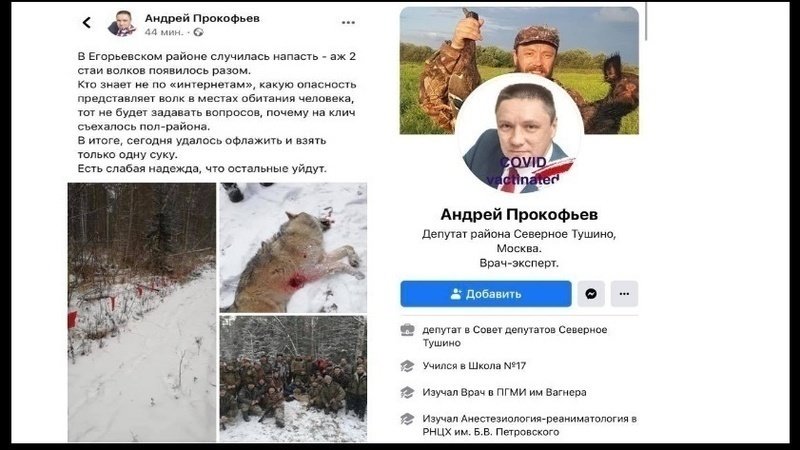Open the circular COVID vaccinated profile picture
This screenshot has width=800, height=450.
pos(519,134)
